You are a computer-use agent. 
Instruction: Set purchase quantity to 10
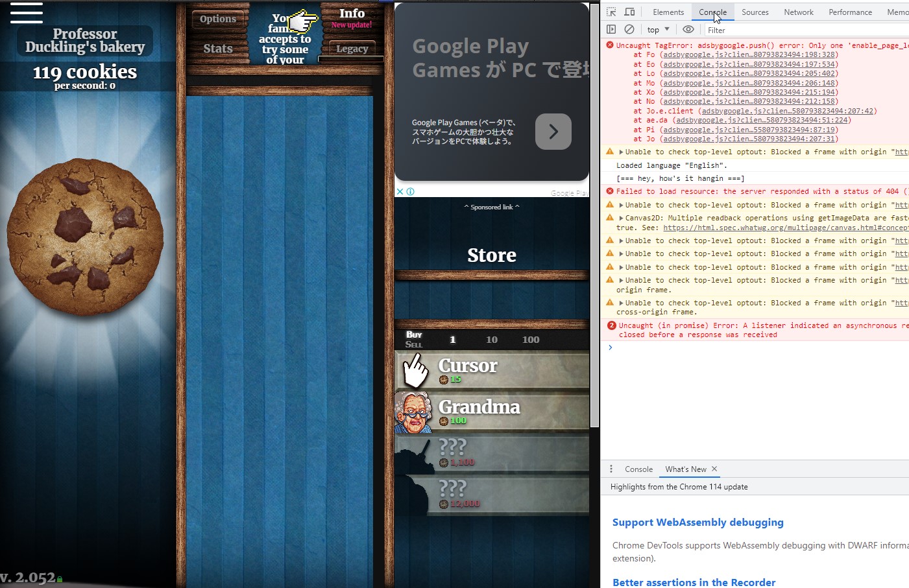click(x=492, y=340)
